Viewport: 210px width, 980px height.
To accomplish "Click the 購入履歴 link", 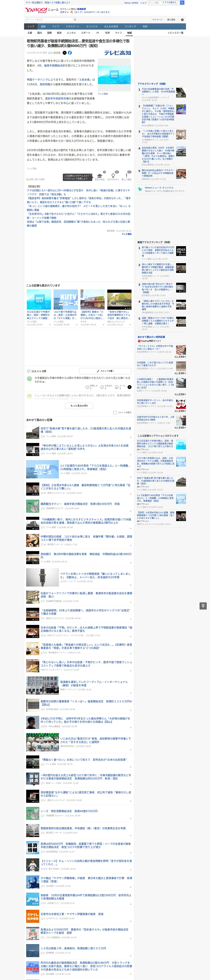I will tap(171, 19).
